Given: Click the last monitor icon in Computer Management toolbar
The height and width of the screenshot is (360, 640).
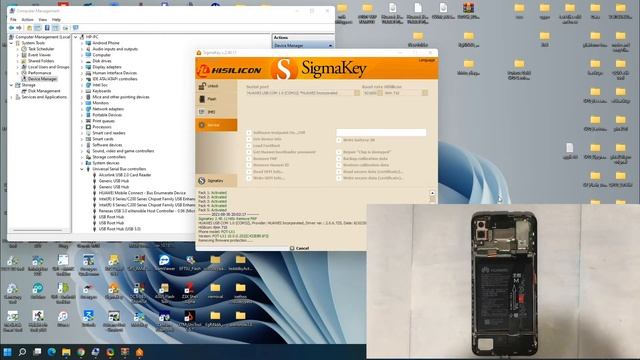Looking at the screenshot, I should coord(76,28).
